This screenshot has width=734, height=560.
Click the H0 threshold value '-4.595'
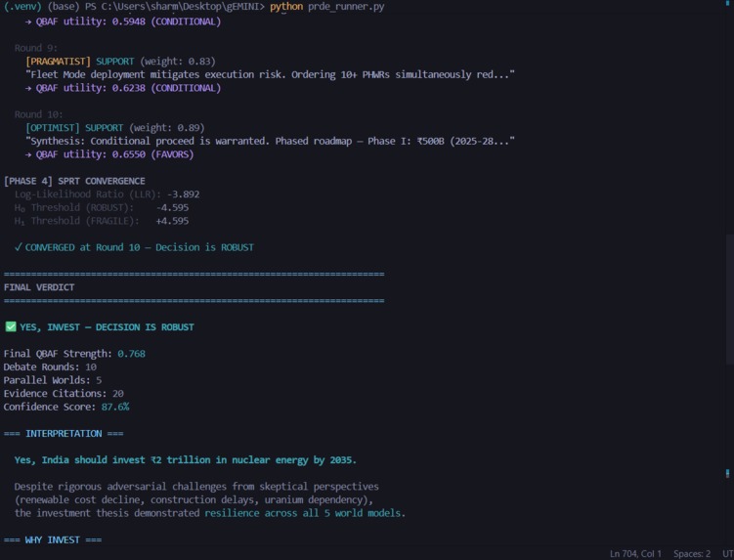(x=172, y=207)
